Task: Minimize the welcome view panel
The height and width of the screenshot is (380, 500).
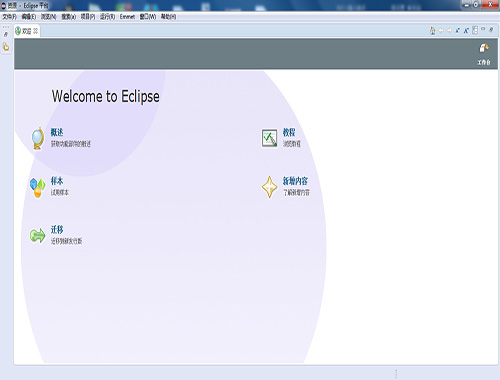Action: [483, 29]
